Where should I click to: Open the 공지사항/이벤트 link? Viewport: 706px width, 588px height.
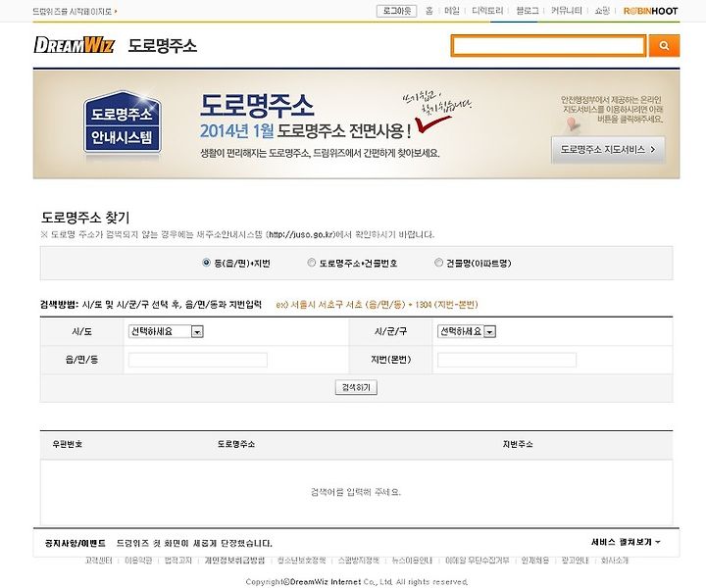pyautogui.click(x=76, y=543)
